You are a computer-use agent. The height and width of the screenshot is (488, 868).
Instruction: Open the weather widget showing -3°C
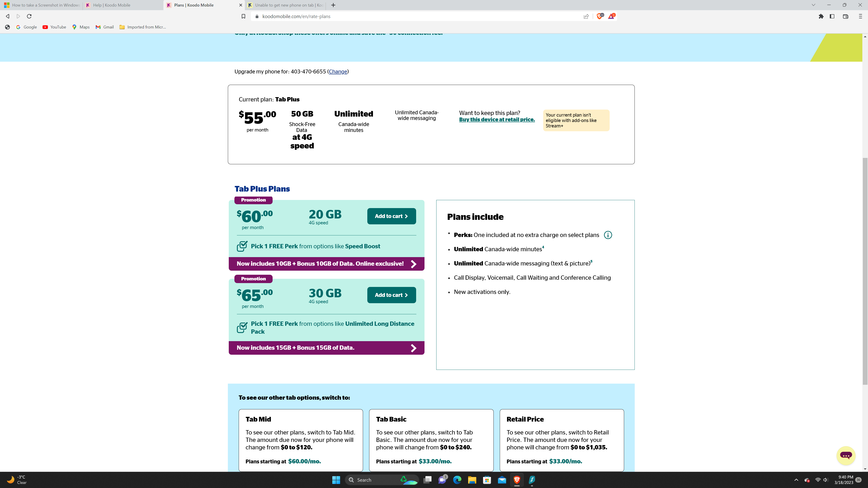tap(17, 480)
